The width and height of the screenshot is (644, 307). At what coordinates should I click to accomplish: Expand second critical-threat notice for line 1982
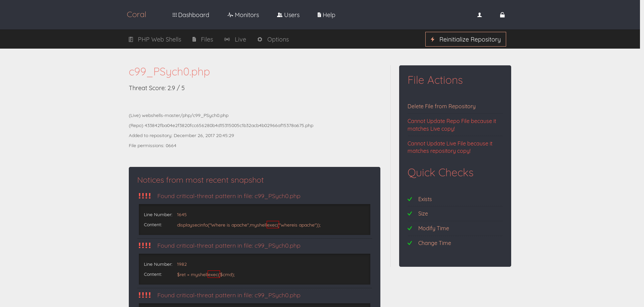228,246
